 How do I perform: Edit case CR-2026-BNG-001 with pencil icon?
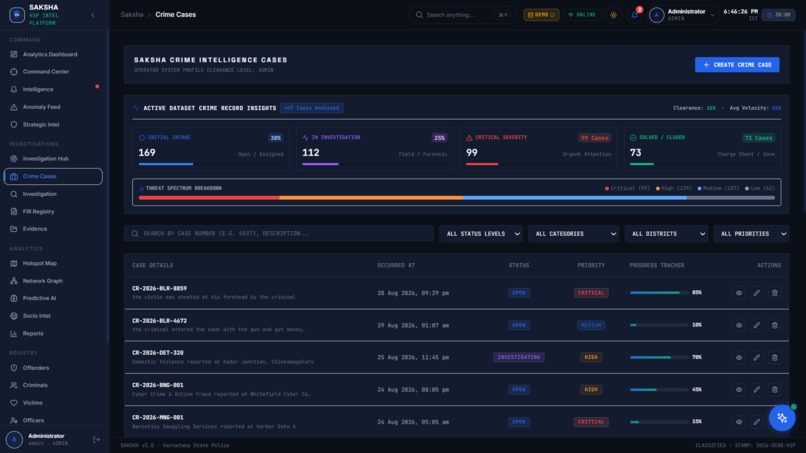(x=757, y=390)
